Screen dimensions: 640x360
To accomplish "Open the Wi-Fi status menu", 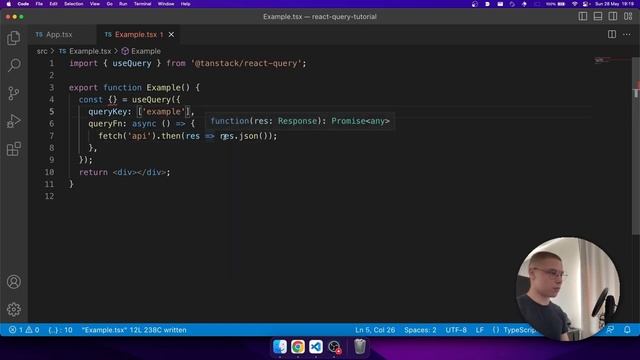I will click(x=575, y=4).
